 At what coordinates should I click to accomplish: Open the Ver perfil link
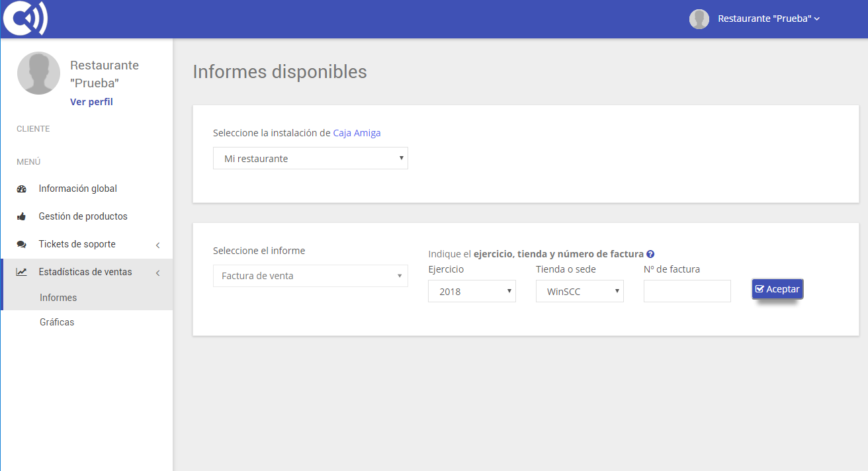pyautogui.click(x=91, y=101)
